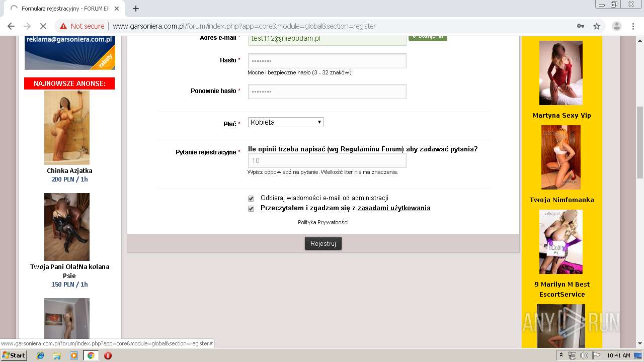644x362 pixels.
Task: Click the Ponownie hasło field
Action: click(327, 92)
